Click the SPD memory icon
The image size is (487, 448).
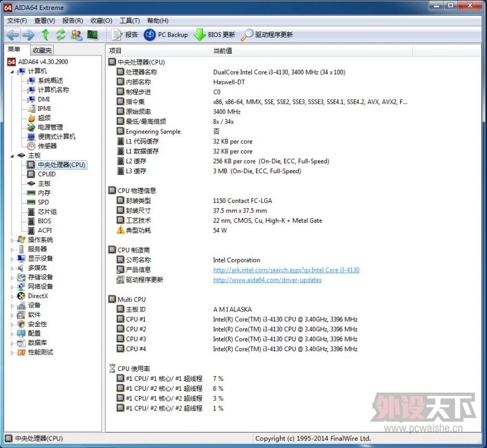pos(31,202)
